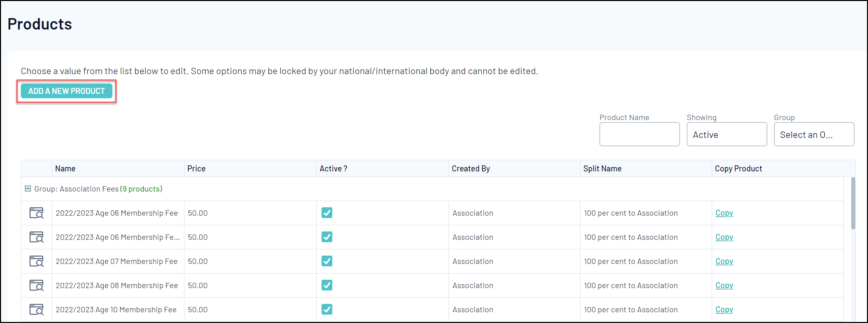The image size is (868, 323).
Task: Open details icon for first Age 06 Membership Fee
Action: click(x=36, y=213)
